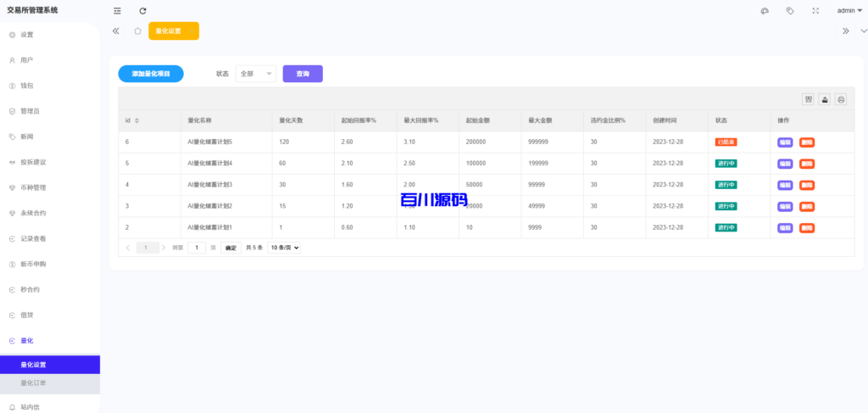Open the theme palette icon
The image size is (868, 413).
pos(765,10)
